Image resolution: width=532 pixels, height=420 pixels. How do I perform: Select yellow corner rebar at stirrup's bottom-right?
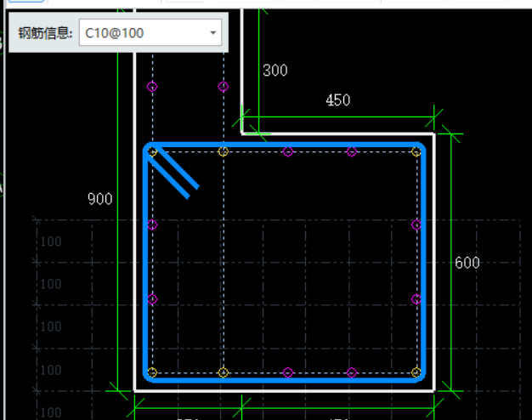coord(416,372)
